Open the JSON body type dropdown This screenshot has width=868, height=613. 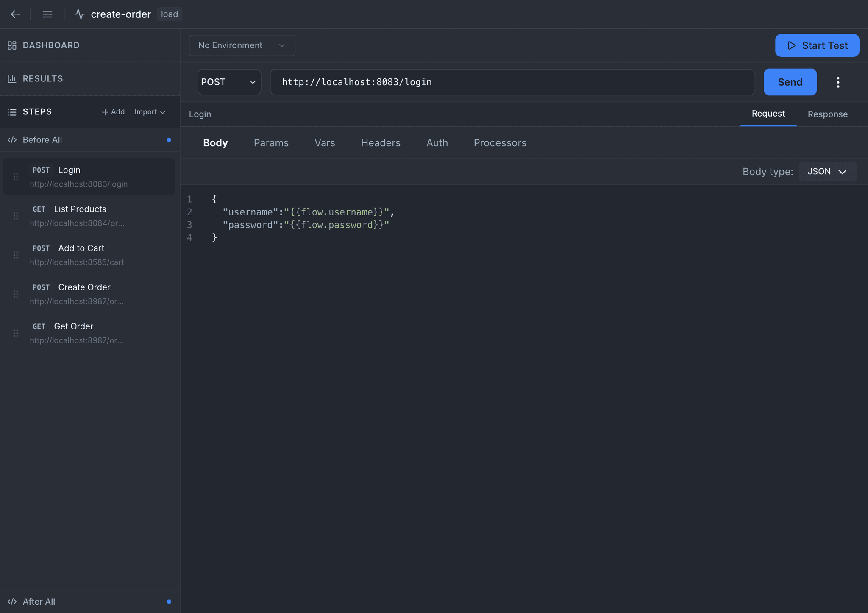(827, 172)
